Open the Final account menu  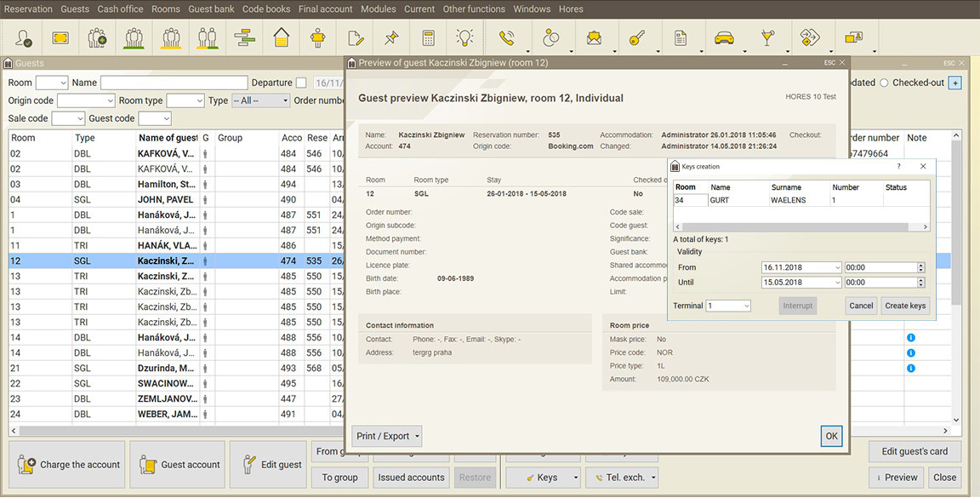click(x=325, y=9)
